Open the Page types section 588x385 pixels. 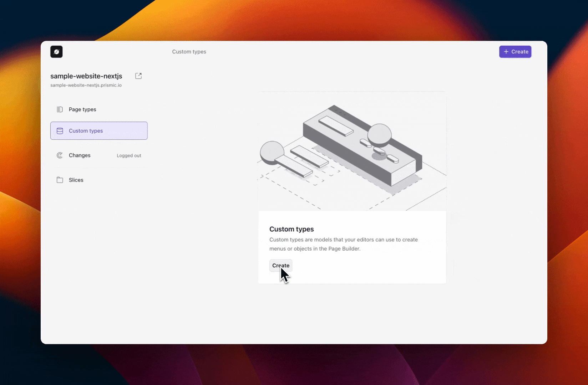coord(82,109)
